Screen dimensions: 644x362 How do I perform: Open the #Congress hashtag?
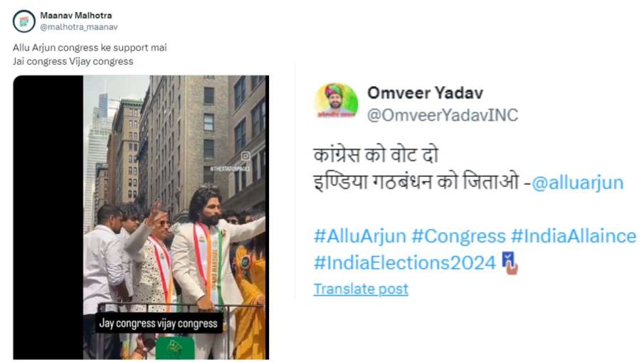[x=458, y=236]
